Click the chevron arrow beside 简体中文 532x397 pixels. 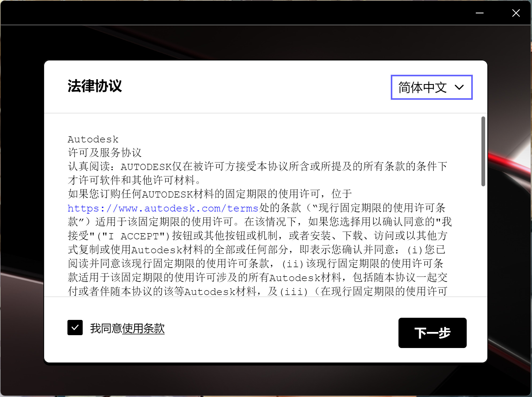[x=459, y=88]
